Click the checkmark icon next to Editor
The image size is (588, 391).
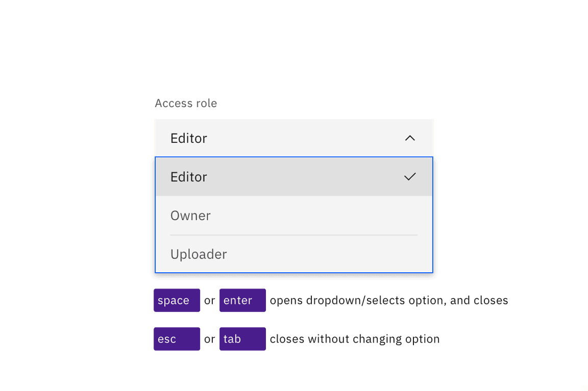tap(410, 177)
